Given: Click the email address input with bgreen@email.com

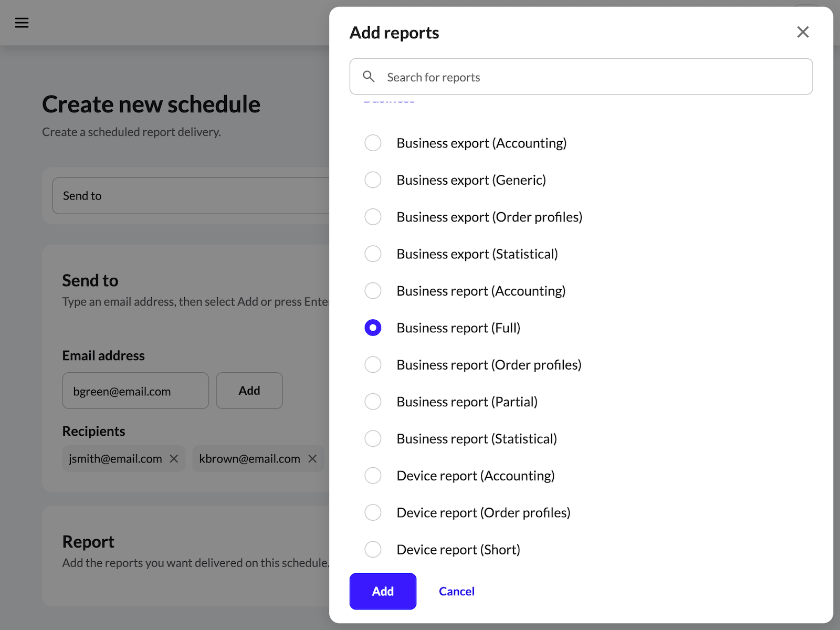Looking at the screenshot, I should click(135, 391).
